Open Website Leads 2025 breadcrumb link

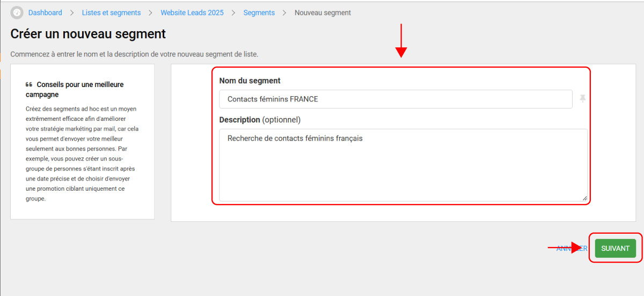point(192,12)
